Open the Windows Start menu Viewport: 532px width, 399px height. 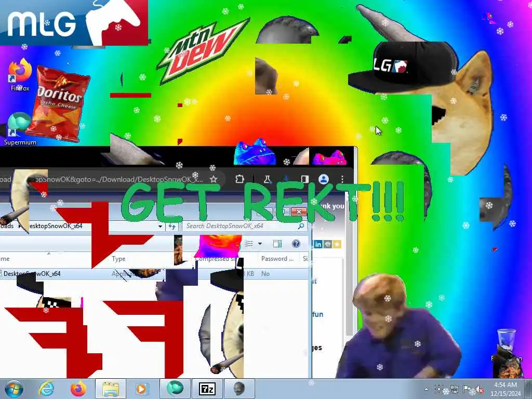pyautogui.click(x=14, y=389)
